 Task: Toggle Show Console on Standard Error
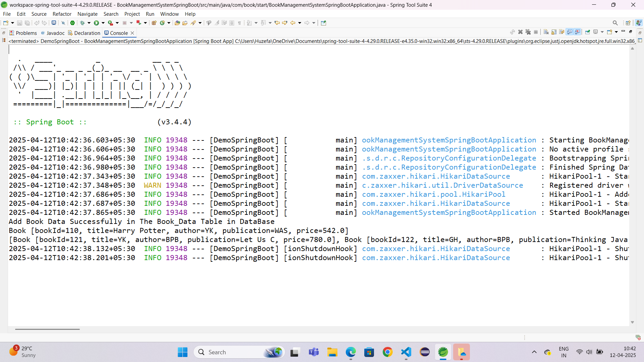pos(577,32)
